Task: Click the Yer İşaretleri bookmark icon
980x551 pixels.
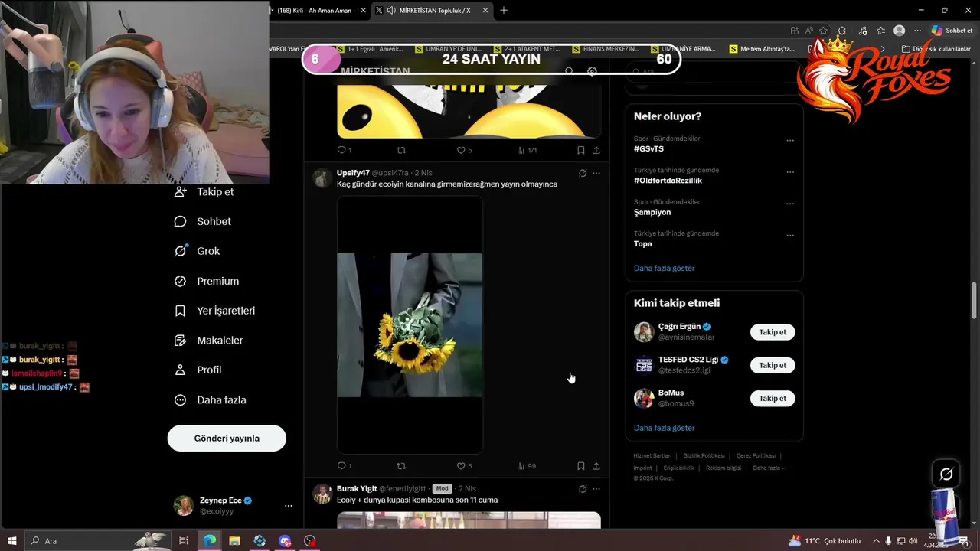Action: tap(181, 311)
